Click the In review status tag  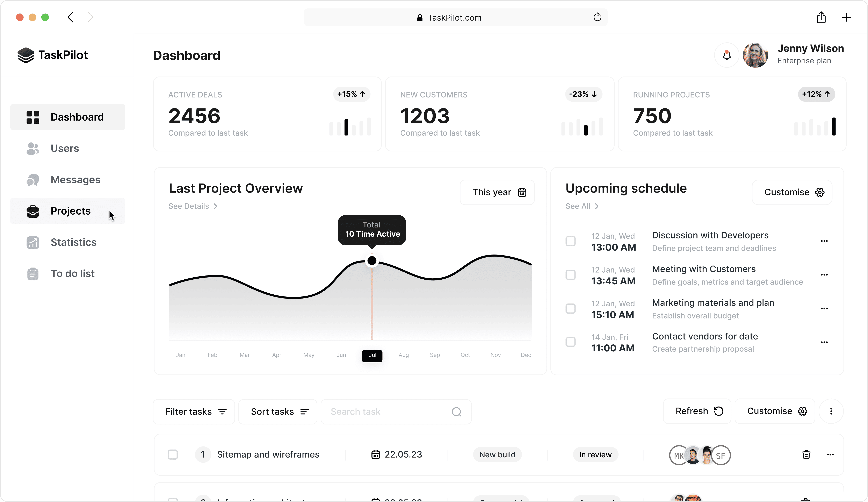595,455
